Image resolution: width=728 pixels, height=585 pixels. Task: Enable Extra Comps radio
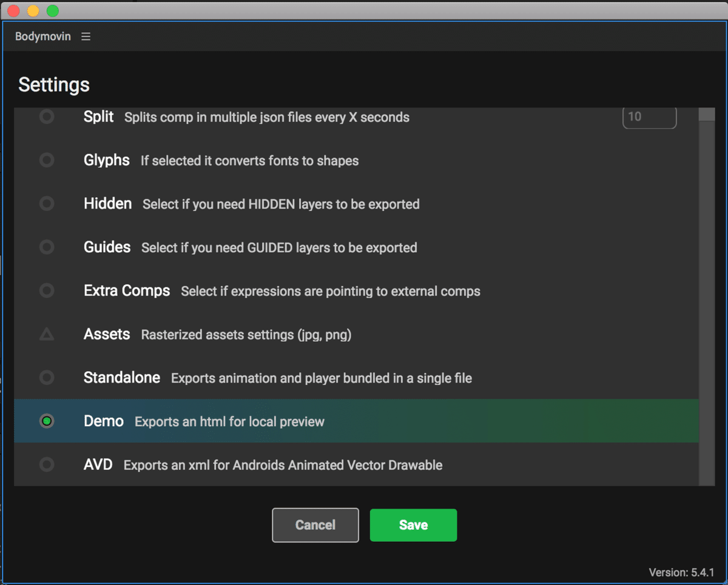pos(47,291)
